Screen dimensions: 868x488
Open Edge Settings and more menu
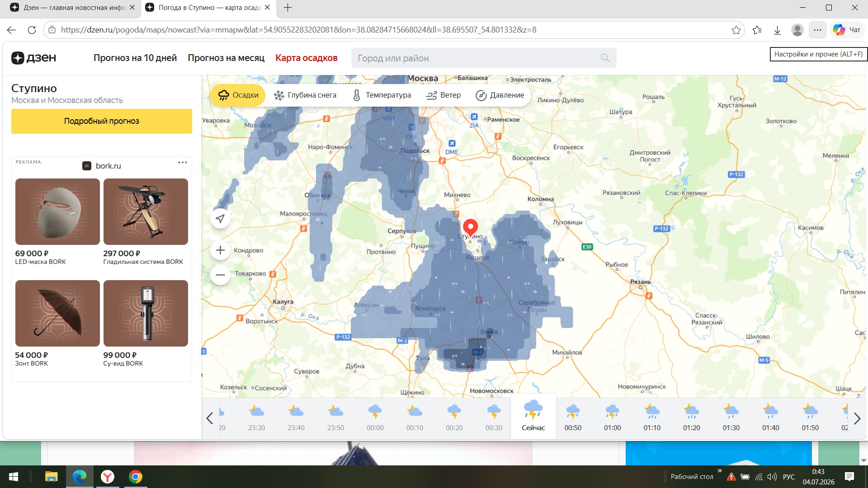[817, 30]
